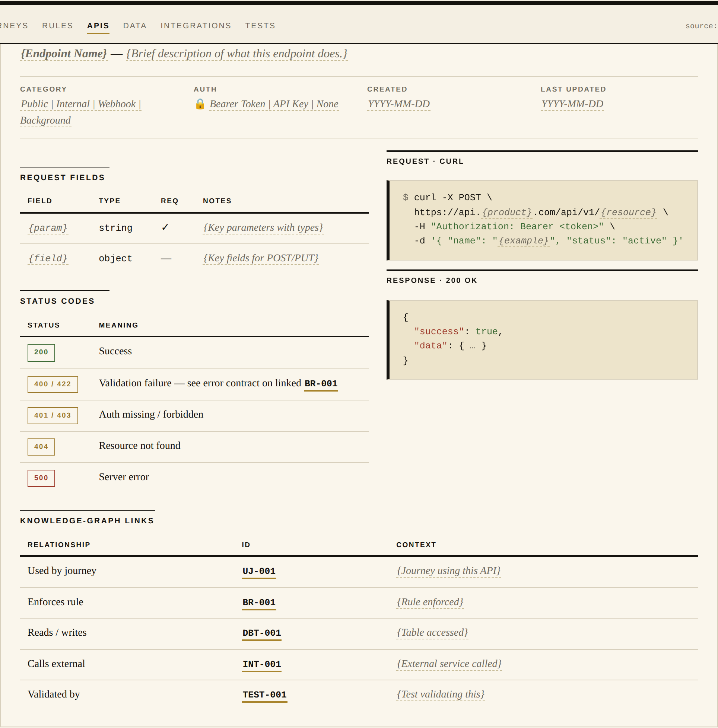Edit the {Journey using this API} context
The height and width of the screenshot is (728, 718).
point(448,571)
